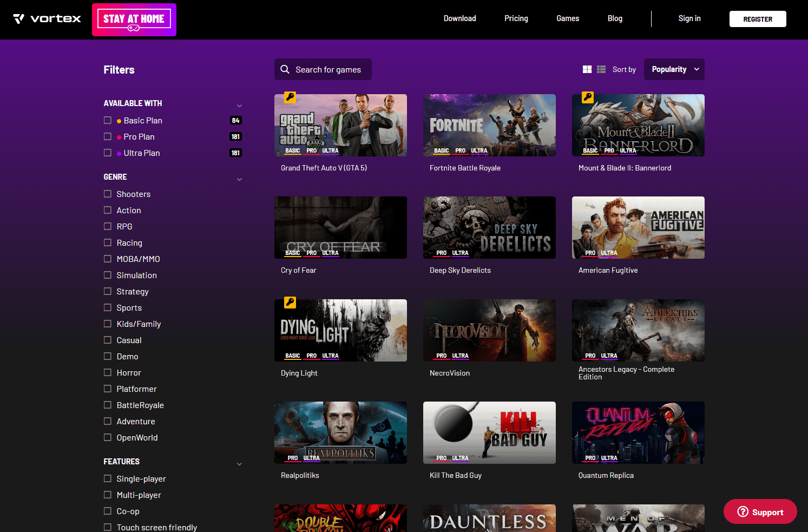
Task: Open the Download page
Action: coord(460,18)
